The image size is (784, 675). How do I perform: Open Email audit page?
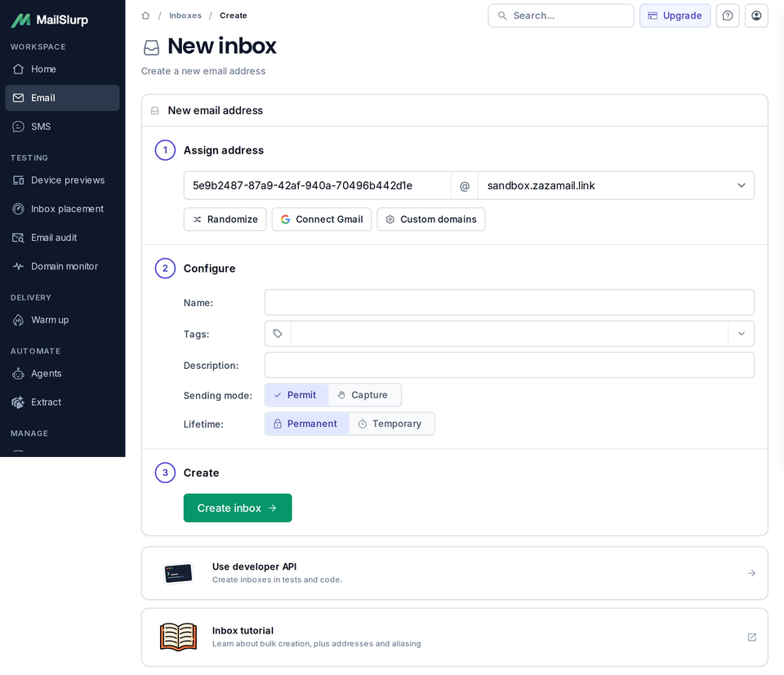click(x=62, y=238)
